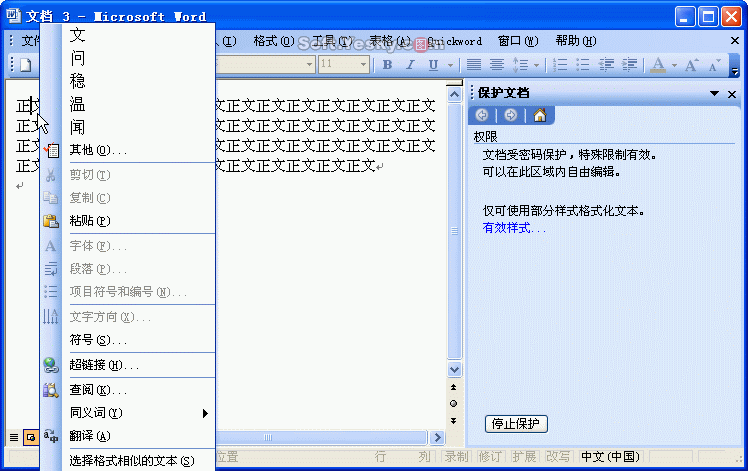Click the Italic formatting icon
Viewport: 748px width, 471px height.
[410, 65]
